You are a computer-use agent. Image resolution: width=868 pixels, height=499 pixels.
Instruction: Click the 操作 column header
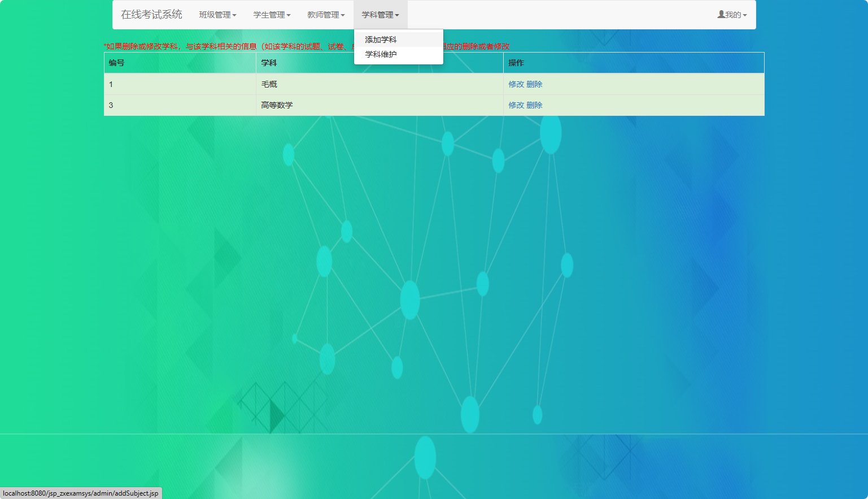(x=516, y=63)
